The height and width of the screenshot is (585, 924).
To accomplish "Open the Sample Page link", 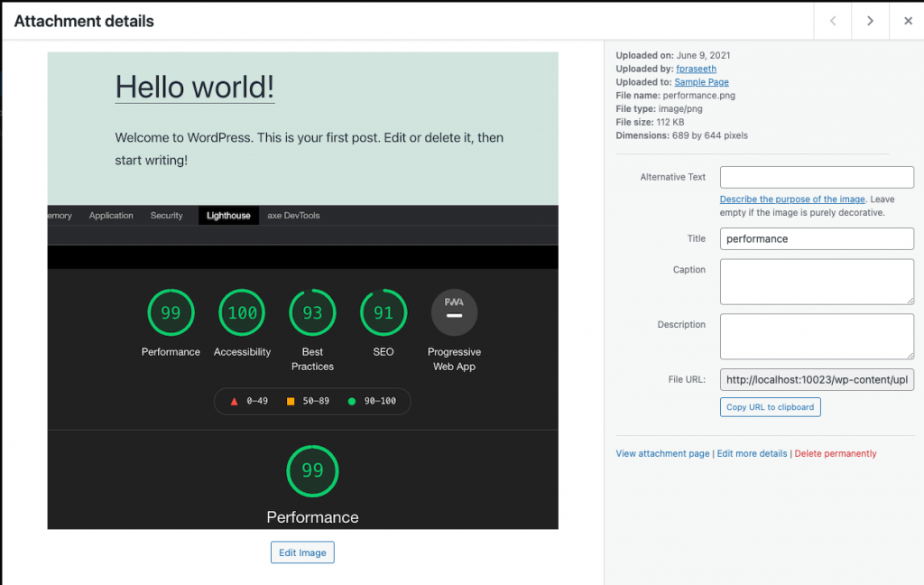I will click(701, 81).
